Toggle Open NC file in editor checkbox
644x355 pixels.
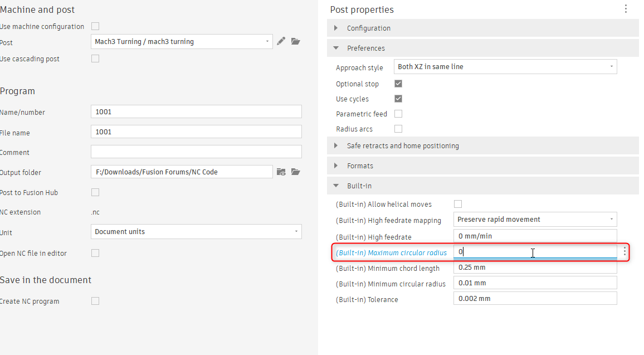[x=95, y=253]
